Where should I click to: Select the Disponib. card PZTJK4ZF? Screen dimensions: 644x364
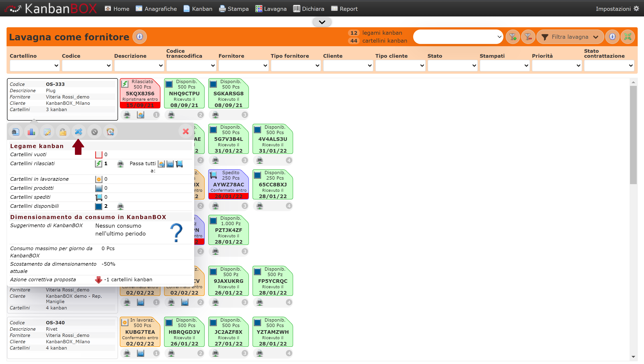point(229,230)
